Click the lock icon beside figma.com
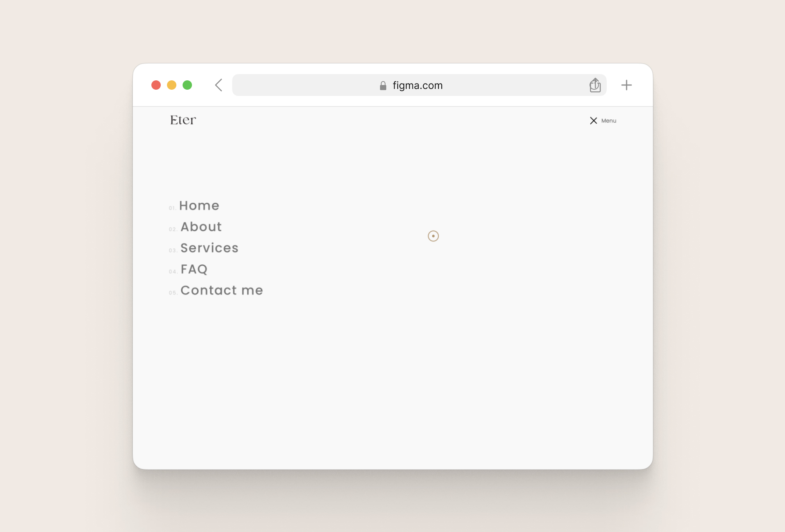This screenshot has height=532, width=785. click(383, 85)
